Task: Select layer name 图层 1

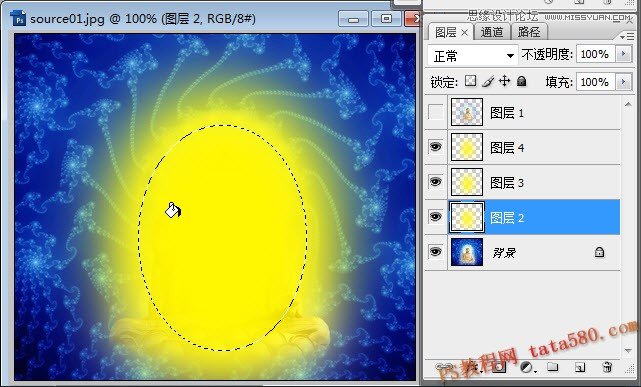Action: coord(507,113)
